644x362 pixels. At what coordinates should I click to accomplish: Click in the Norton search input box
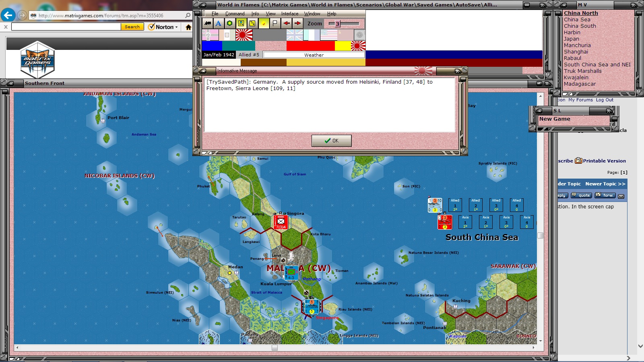pos(66,27)
